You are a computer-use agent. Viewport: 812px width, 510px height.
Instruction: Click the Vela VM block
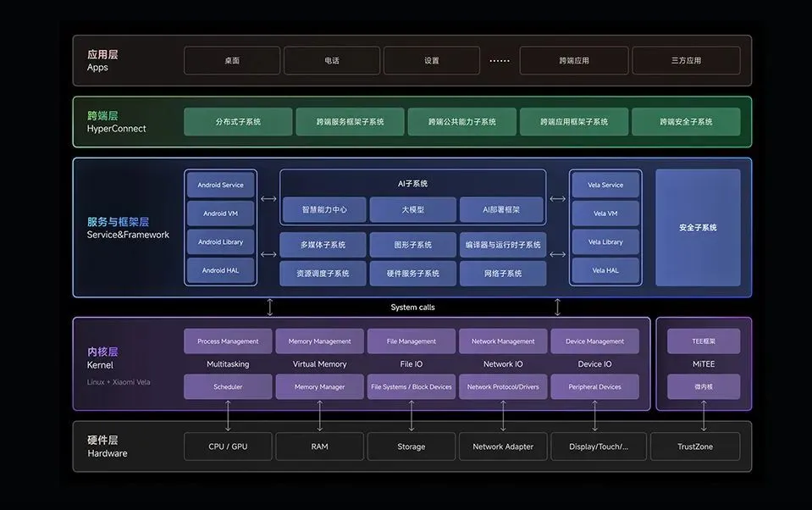click(x=605, y=213)
